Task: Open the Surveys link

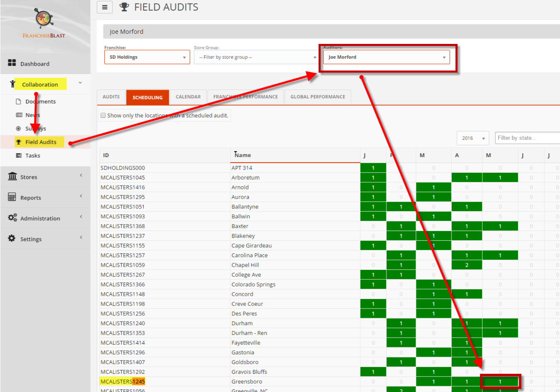Action: 36,128
